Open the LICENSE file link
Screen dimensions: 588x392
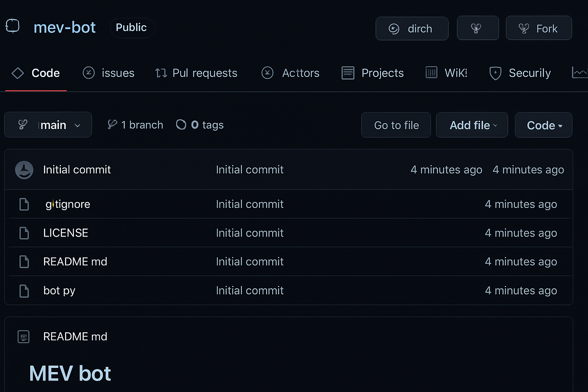(65, 233)
